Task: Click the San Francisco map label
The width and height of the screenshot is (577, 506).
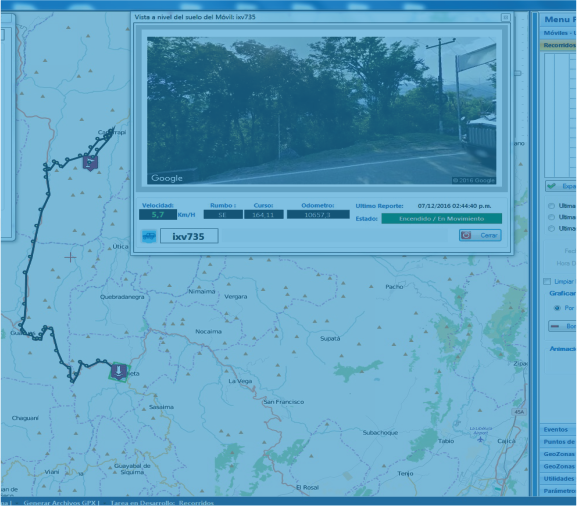Action: pos(284,402)
